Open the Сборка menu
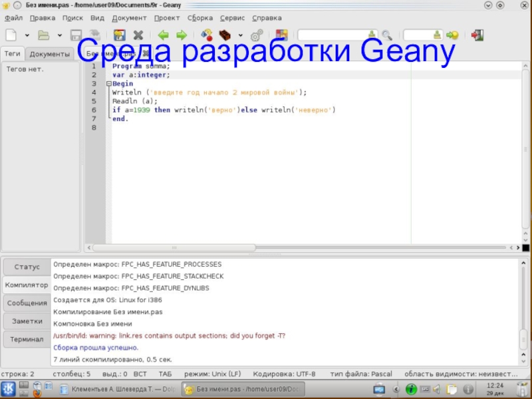The image size is (532, 399). tap(200, 18)
